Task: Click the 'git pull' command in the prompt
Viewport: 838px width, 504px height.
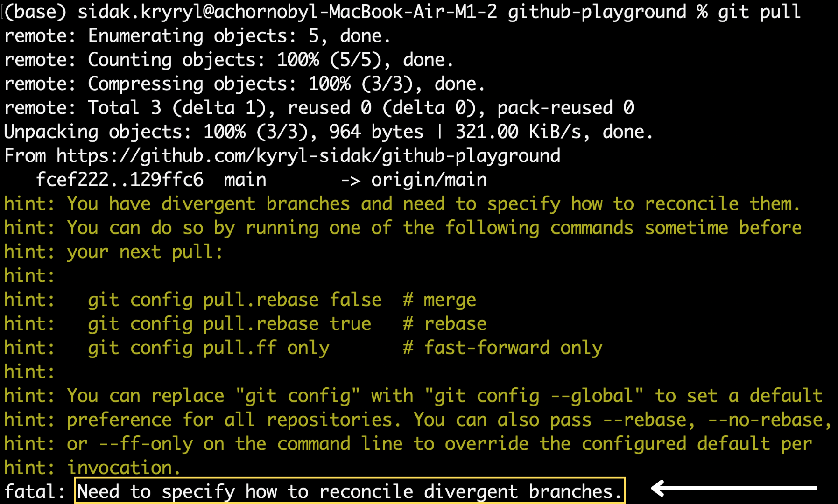Action: pos(759,12)
